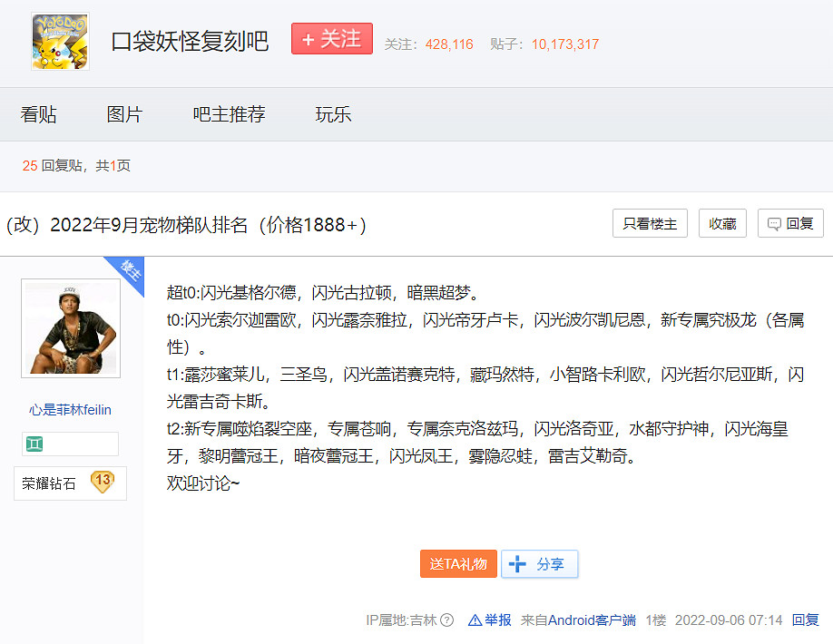Click the plus icon on 分享 button
The height and width of the screenshot is (644, 833).
point(520,563)
